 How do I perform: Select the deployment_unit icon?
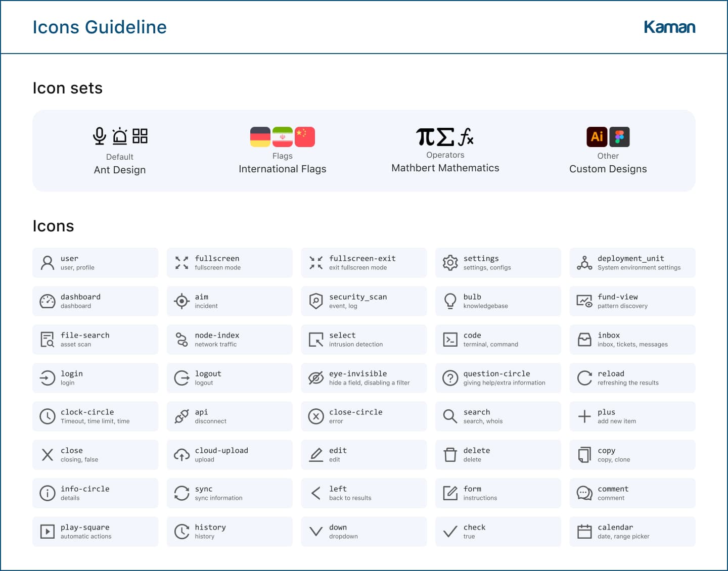(584, 263)
